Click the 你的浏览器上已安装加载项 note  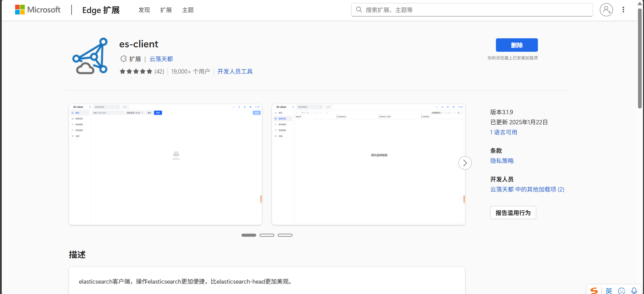click(x=513, y=58)
